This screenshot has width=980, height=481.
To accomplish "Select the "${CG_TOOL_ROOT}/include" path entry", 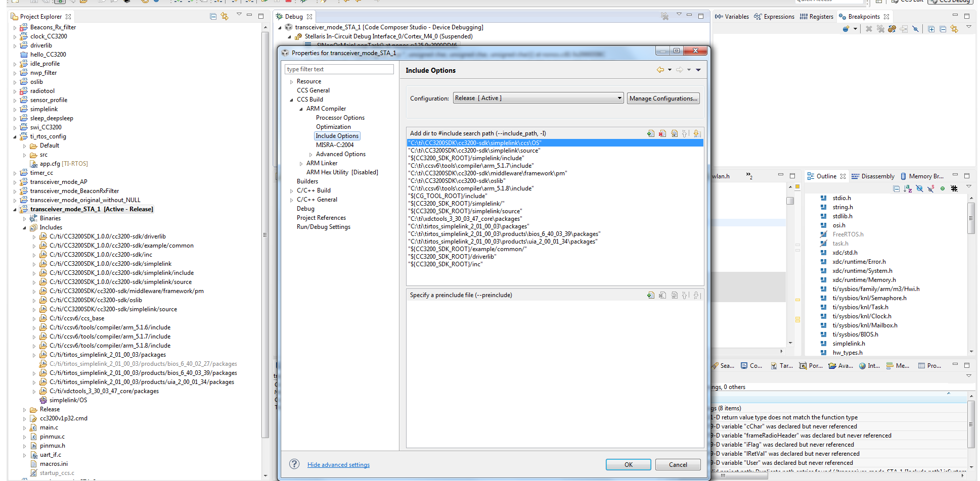I will (x=449, y=196).
